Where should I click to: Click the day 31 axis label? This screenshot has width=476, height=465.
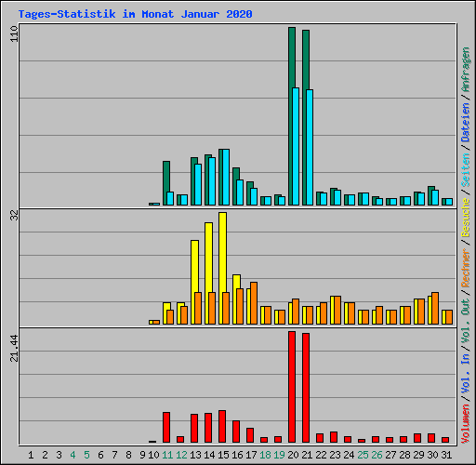point(446,455)
